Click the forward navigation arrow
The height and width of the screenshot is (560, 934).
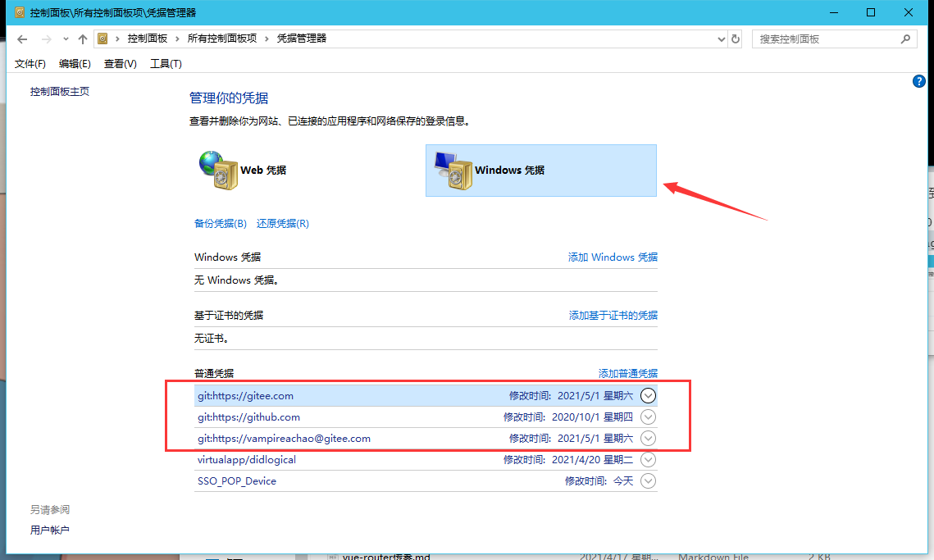coord(47,39)
